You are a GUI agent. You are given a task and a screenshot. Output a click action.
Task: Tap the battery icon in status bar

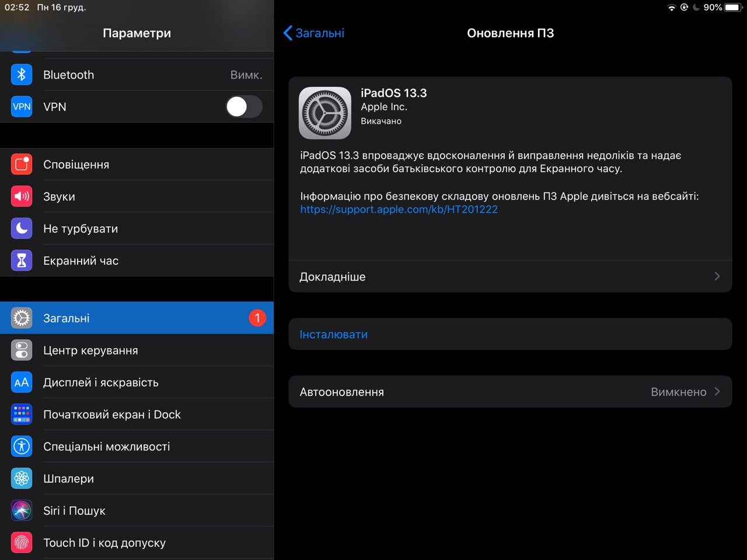[x=734, y=8]
